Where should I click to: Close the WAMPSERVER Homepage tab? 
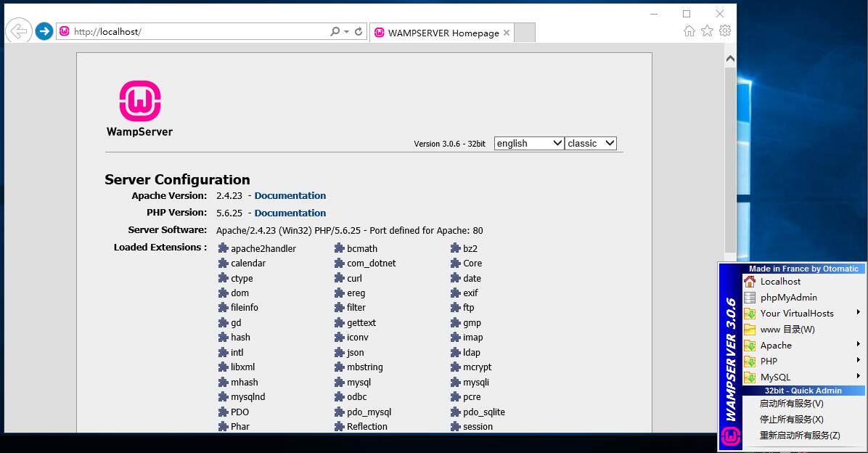tap(507, 33)
